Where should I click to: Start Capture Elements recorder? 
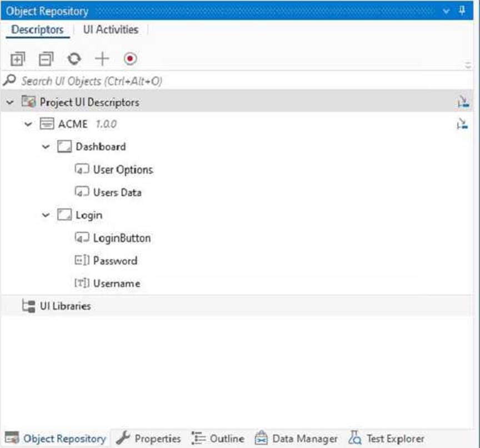coord(131,59)
